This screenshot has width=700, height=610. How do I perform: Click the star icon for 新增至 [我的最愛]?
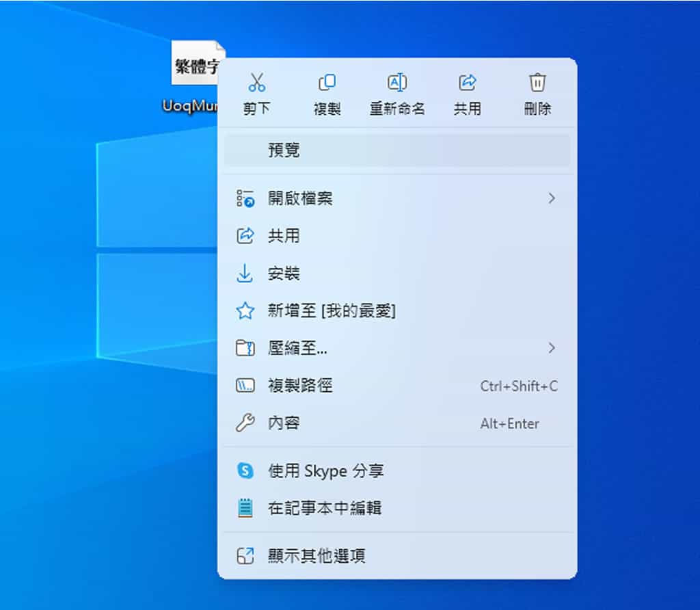[x=245, y=310]
